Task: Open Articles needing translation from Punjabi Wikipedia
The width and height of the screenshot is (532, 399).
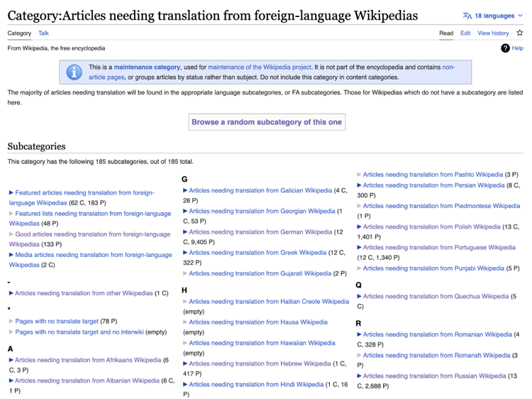Action: pos(433,268)
